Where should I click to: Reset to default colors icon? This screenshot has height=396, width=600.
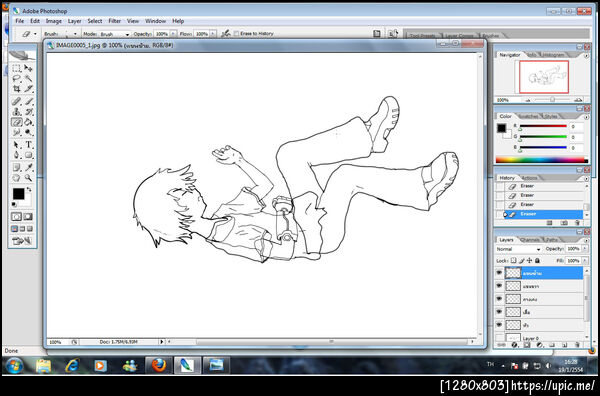coord(15,204)
